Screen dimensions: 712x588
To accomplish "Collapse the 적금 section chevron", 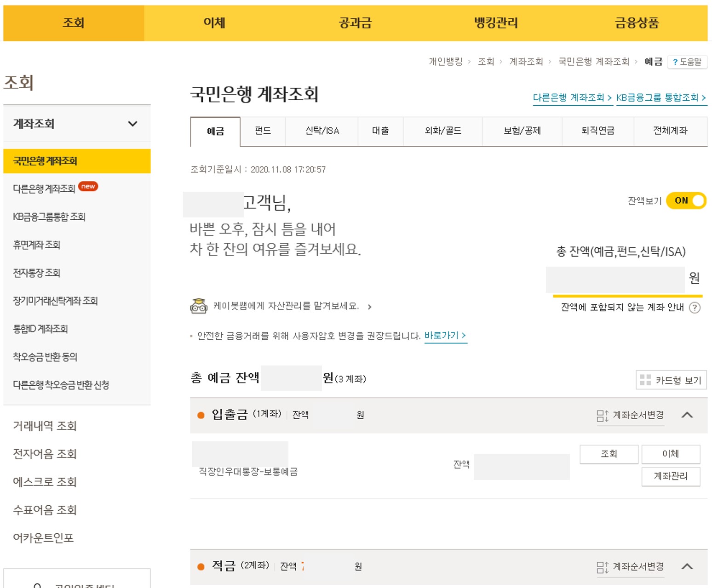I will [x=687, y=566].
